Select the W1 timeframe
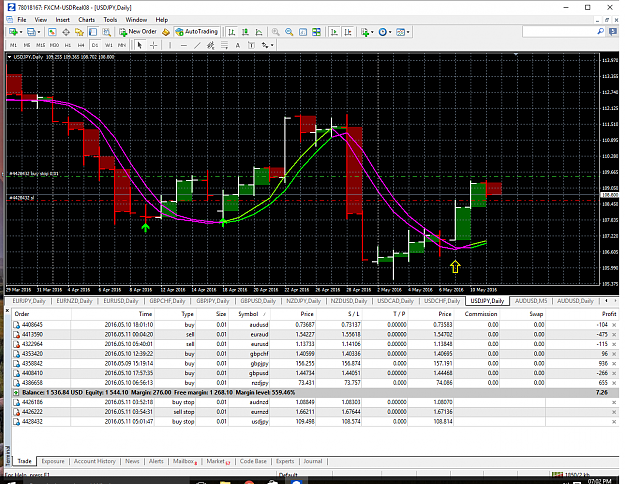 pos(108,45)
